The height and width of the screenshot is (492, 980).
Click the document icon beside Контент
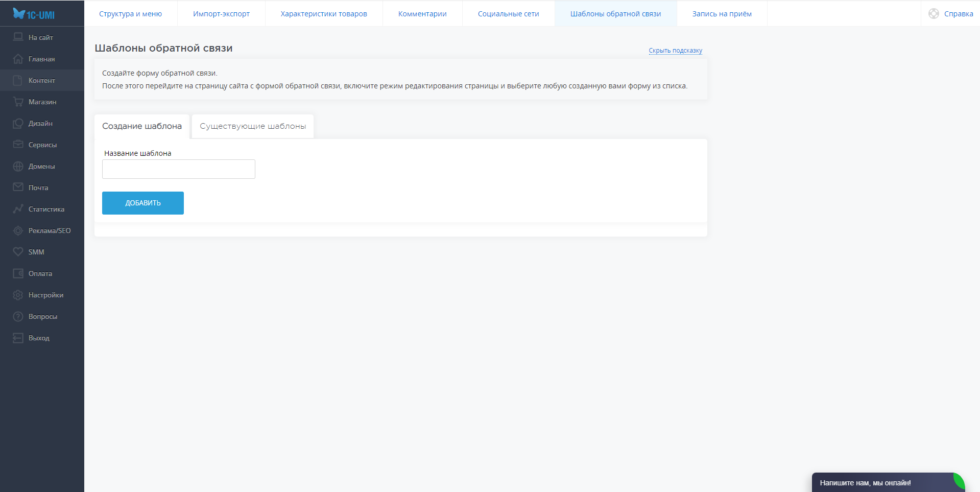click(x=18, y=80)
